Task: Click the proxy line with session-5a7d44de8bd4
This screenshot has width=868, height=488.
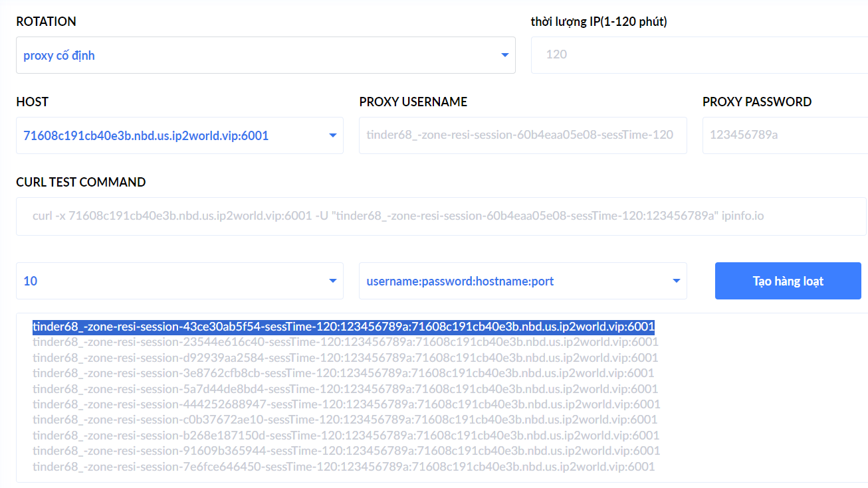Action: [x=345, y=389]
